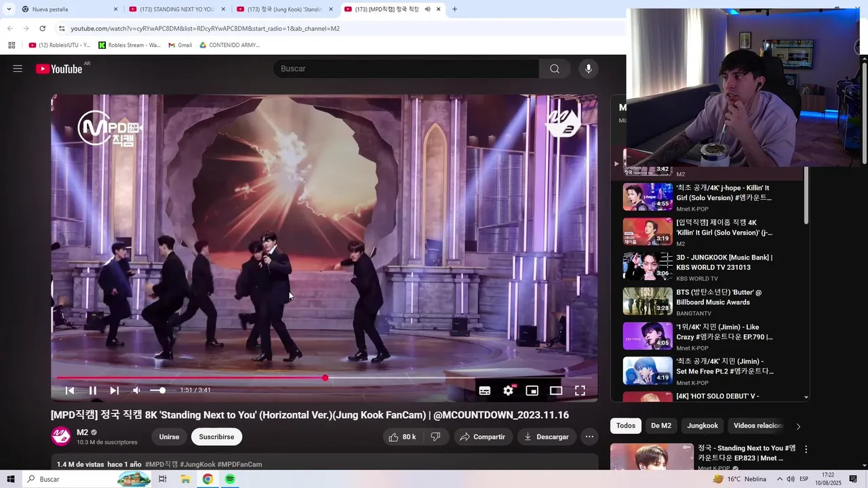Skip to the next video

[115, 390]
